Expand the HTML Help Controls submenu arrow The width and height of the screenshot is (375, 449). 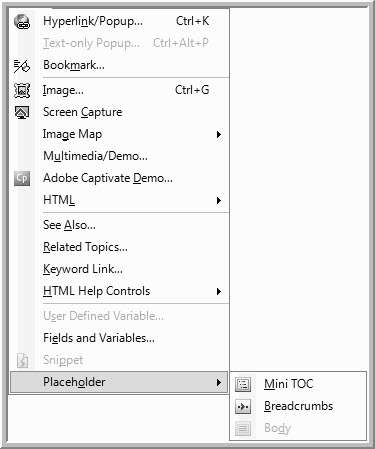tap(219, 291)
